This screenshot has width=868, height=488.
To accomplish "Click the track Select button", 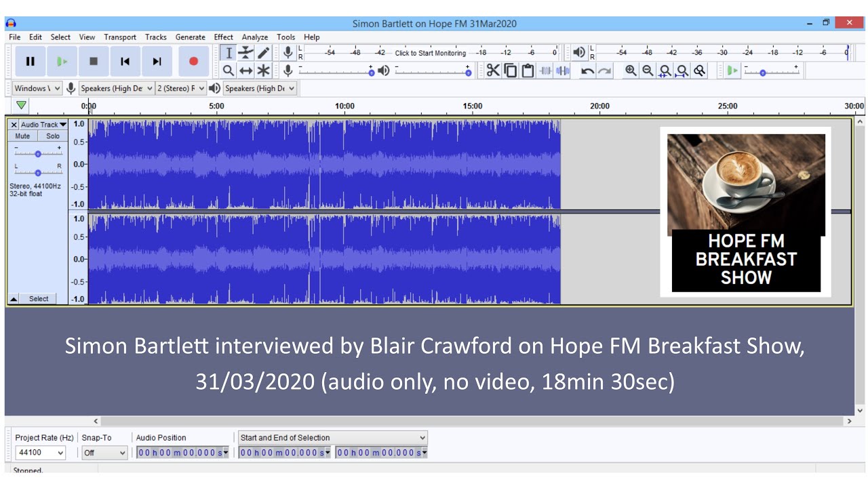I will (x=39, y=299).
